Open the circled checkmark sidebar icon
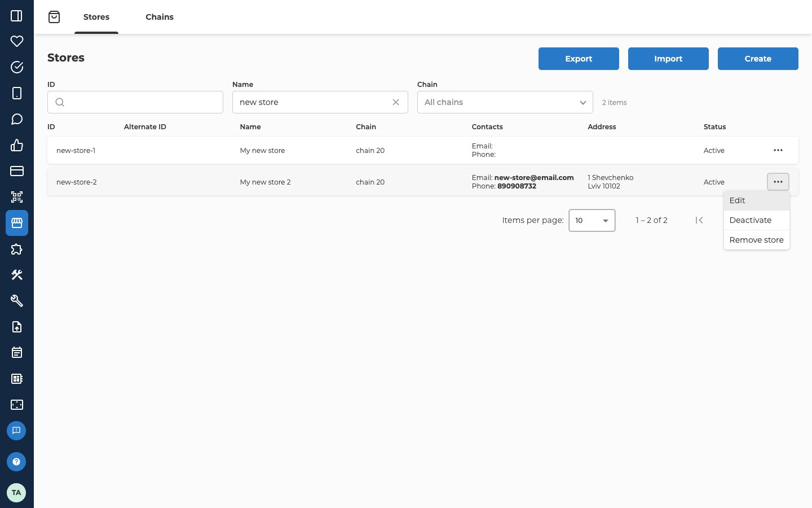The height and width of the screenshot is (508, 812). 17,67
